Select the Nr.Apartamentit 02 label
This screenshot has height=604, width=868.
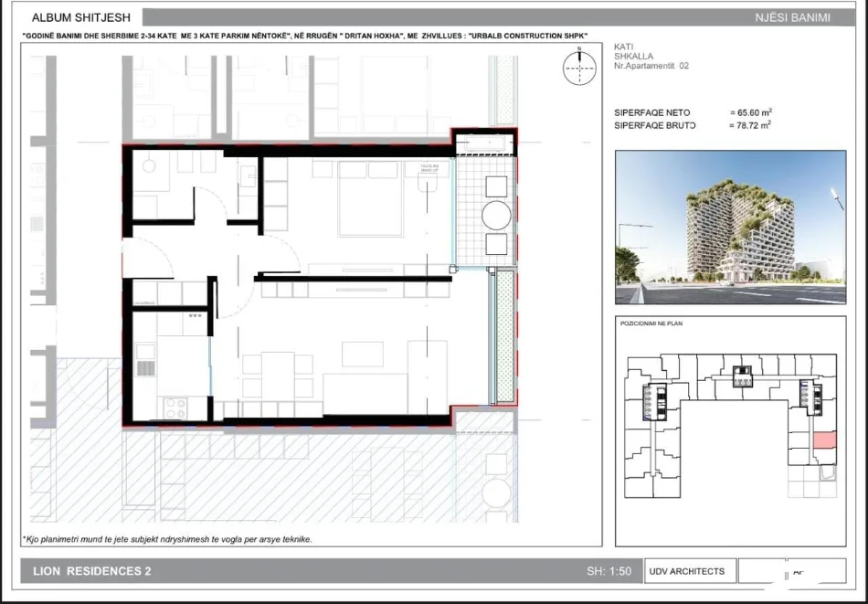(651, 65)
